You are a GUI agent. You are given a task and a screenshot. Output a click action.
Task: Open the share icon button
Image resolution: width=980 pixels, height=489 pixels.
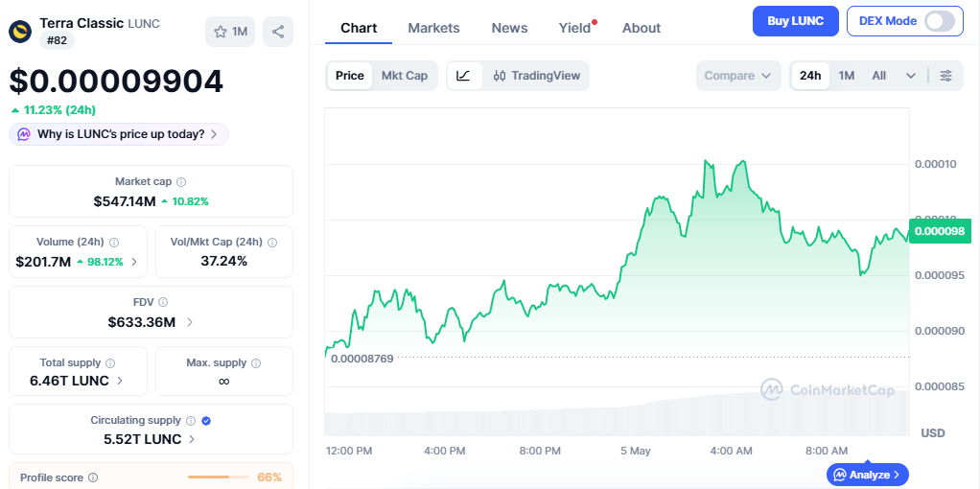(278, 32)
